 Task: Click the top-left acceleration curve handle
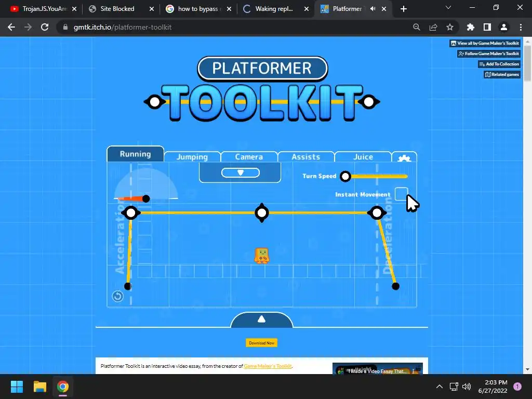point(131,212)
